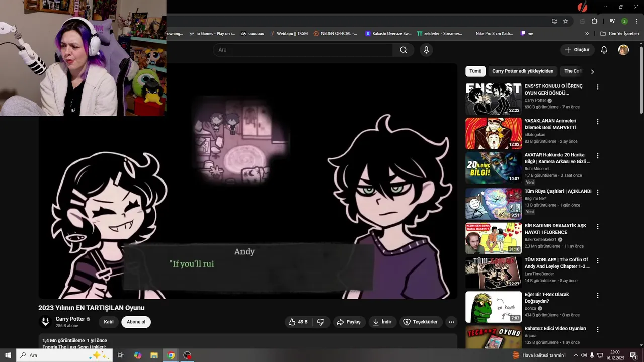Screen dimensions: 644x362
Task: Bookmark this page with the star icon
Action: click(566, 21)
